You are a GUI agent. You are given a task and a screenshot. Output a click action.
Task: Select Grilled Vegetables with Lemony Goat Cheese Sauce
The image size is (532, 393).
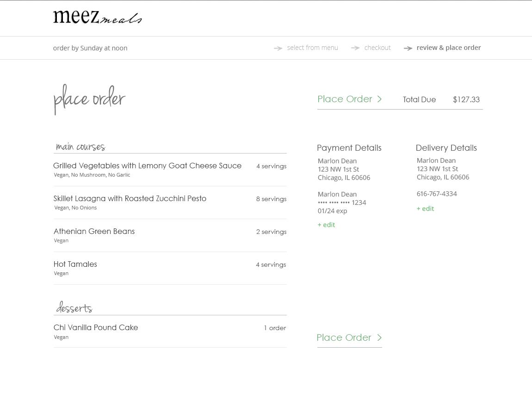147,166
